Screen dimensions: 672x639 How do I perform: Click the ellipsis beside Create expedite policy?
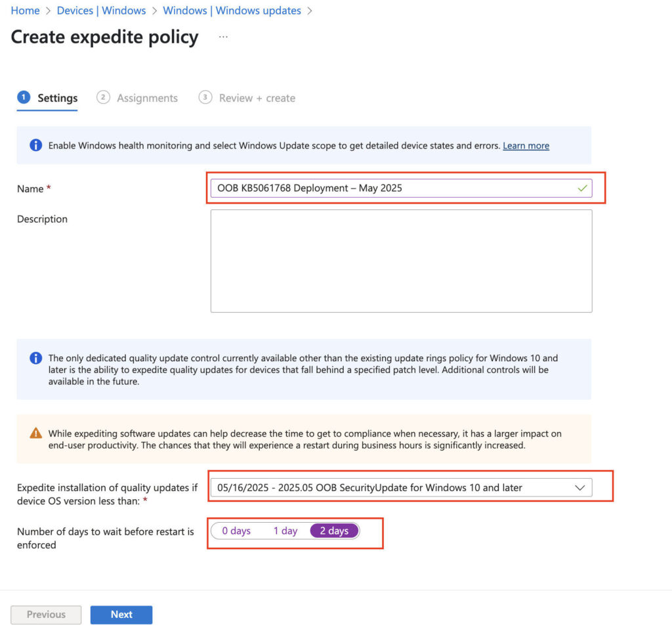click(223, 37)
